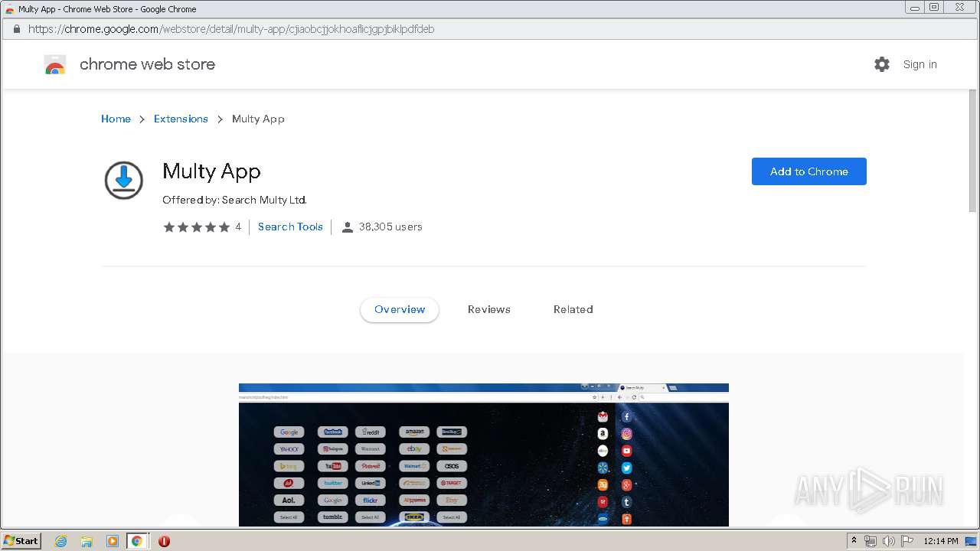Open the Related tab
This screenshot has height=551, width=980.
coord(573,309)
